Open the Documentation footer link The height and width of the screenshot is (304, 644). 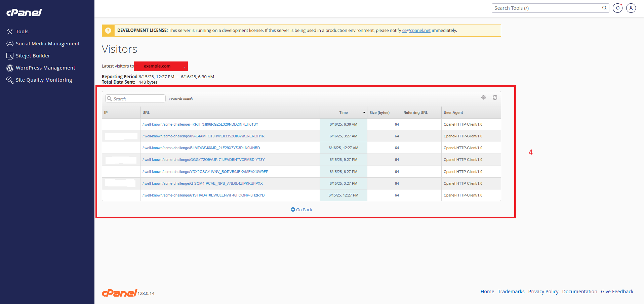click(579, 292)
